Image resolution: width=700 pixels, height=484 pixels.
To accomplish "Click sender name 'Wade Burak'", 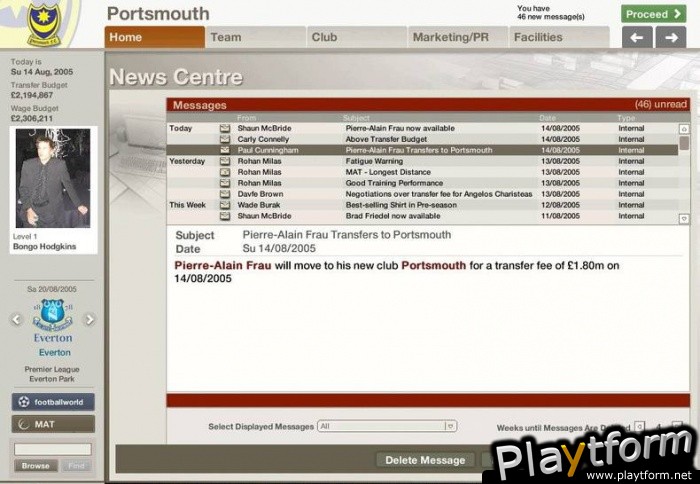I will pos(258,205).
